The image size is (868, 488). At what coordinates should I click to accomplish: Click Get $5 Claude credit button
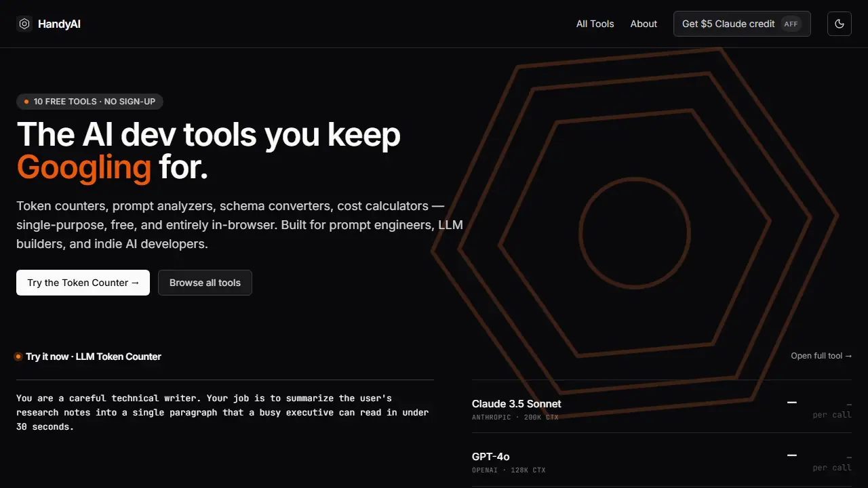pyautogui.click(x=742, y=24)
